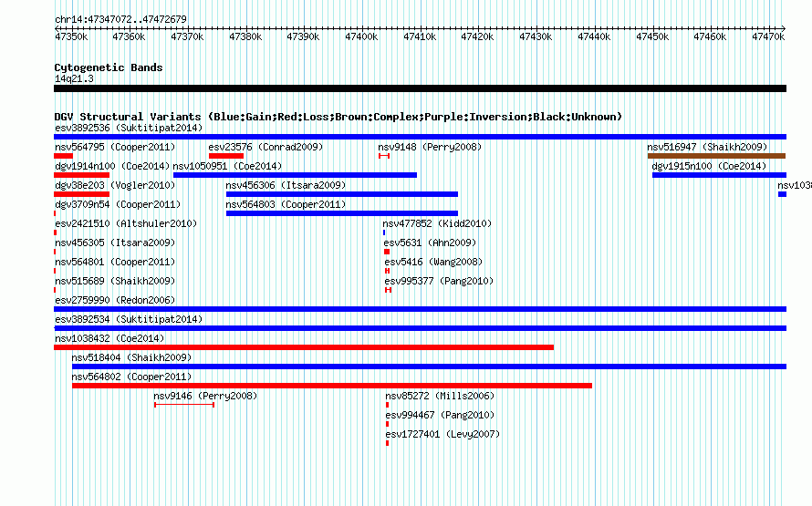The height and width of the screenshot is (506, 812).
Task: Click red bar beneath dgv38e203
Action: click(x=82, y=194)
